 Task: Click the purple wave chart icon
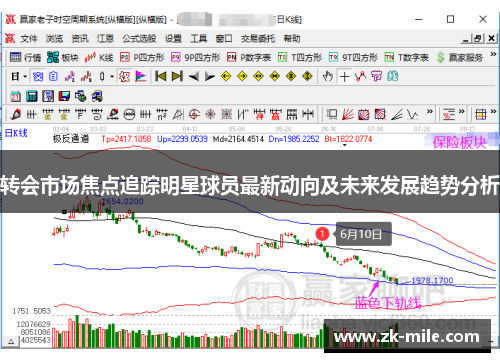click(70, 77)
